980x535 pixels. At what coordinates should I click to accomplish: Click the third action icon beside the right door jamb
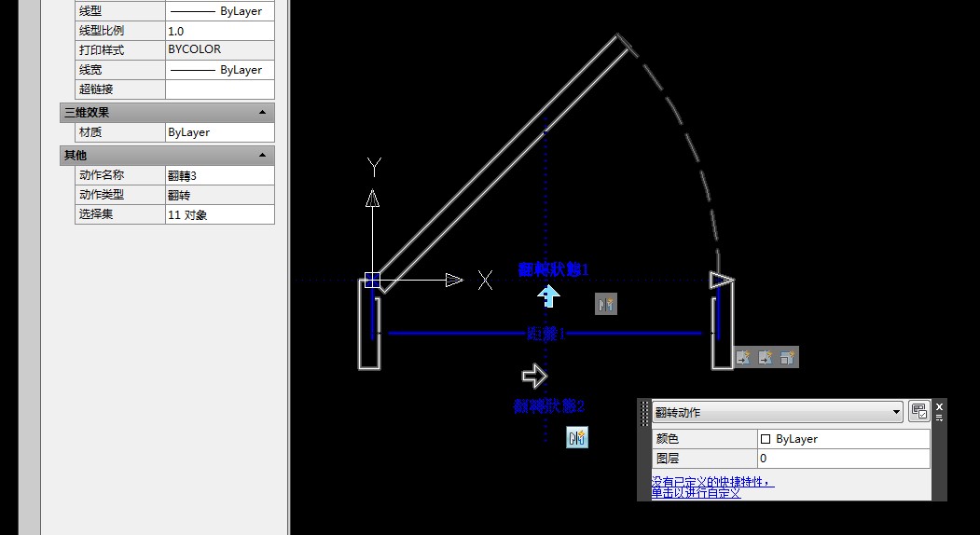pyautogui.click(x=788, y=357)
